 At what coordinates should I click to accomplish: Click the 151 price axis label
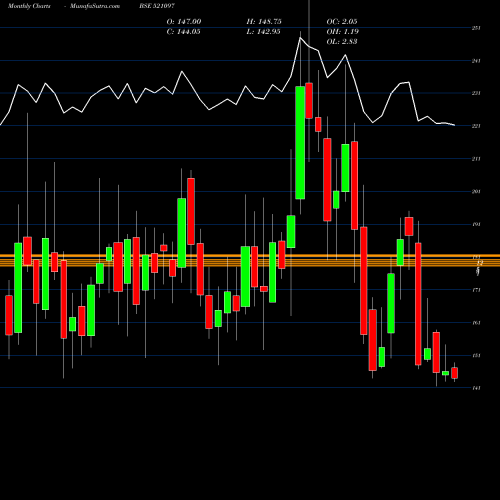click(x=476, y=355)
